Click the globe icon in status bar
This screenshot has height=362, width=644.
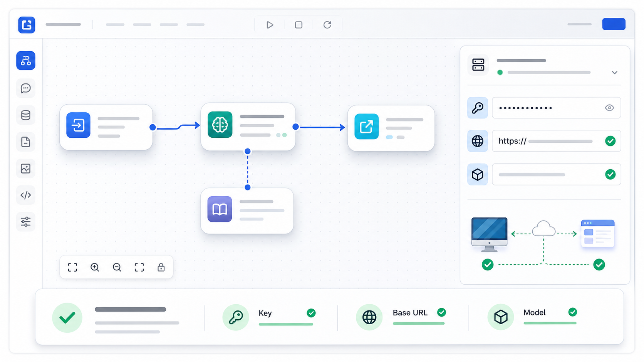[x=369, y=317]
